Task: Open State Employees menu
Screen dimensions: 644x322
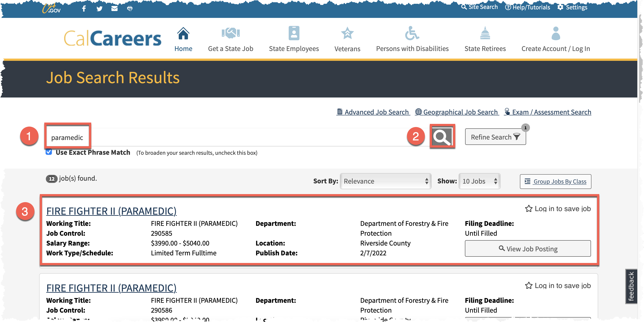Action: tap(294, 49)
